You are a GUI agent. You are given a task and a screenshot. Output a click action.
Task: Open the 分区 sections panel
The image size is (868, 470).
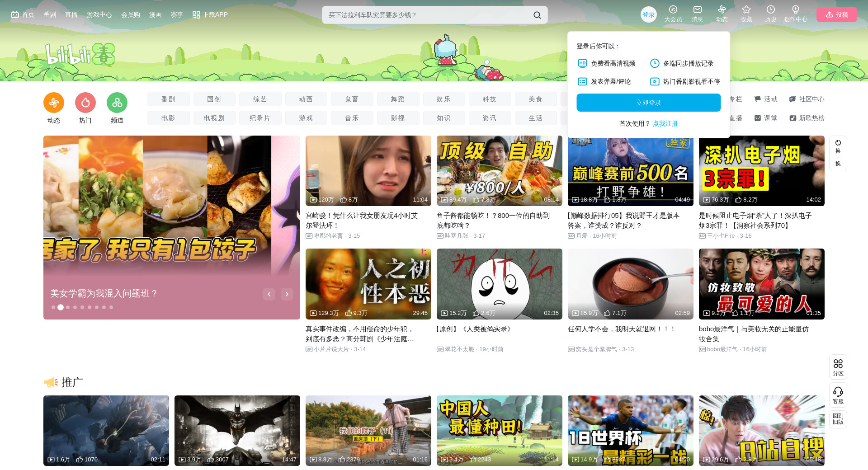tap(838, 367)
